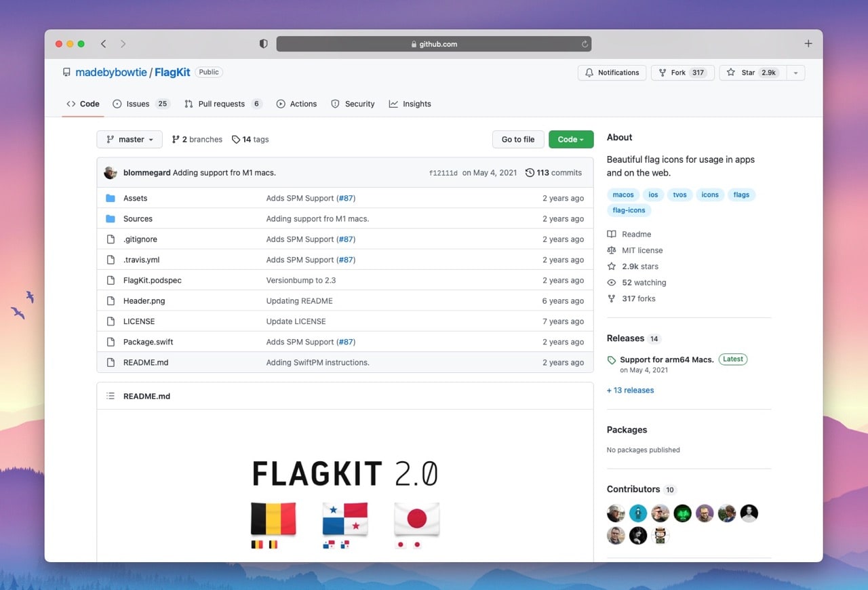Open the LICENSE file

(x=139, y=321)
